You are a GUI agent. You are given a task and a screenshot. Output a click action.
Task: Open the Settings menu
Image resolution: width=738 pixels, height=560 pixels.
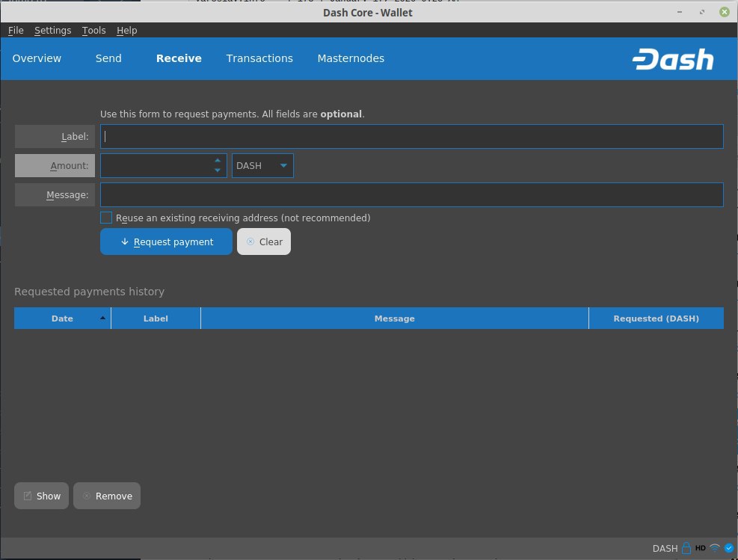coord(52,30)
